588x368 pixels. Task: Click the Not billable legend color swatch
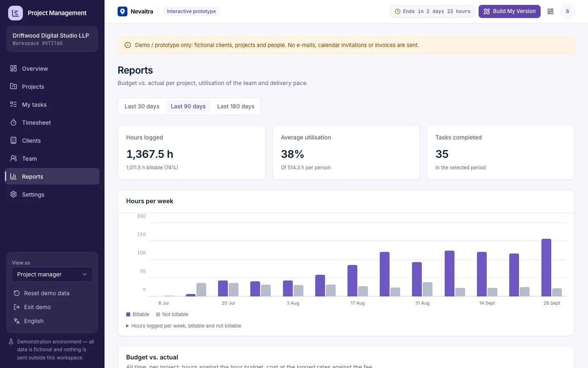[158, 314]
